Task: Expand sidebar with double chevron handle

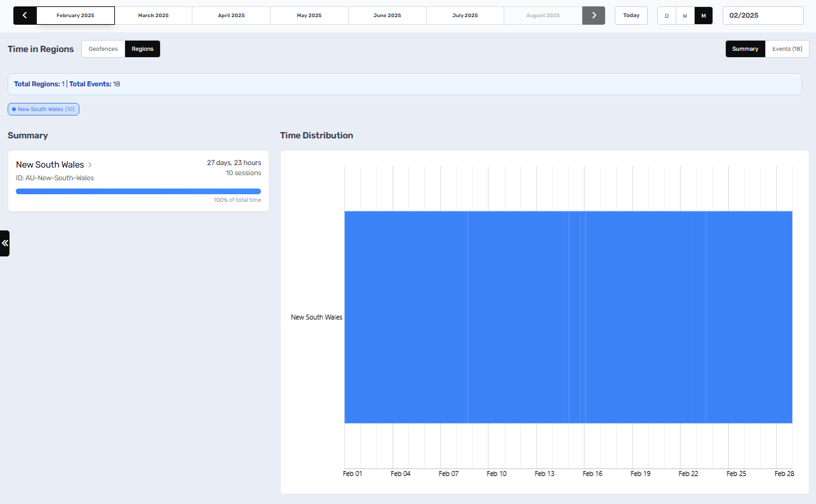Action: click(x=4, y=243)
